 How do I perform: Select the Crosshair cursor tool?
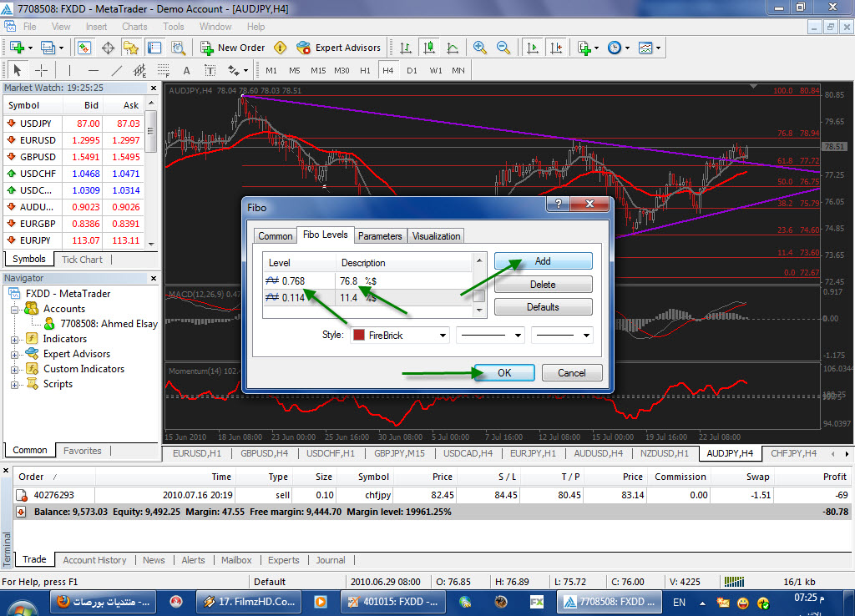tap(40, 70)
